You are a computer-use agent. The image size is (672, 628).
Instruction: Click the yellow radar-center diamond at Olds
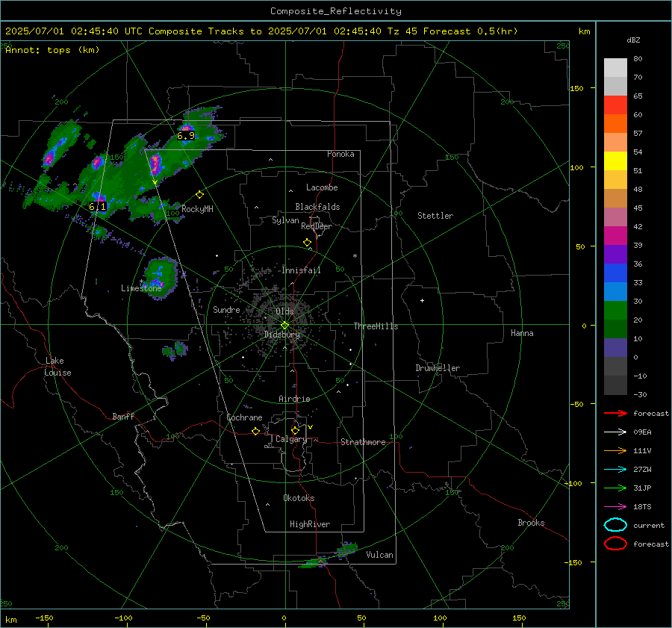click(284, 326)
